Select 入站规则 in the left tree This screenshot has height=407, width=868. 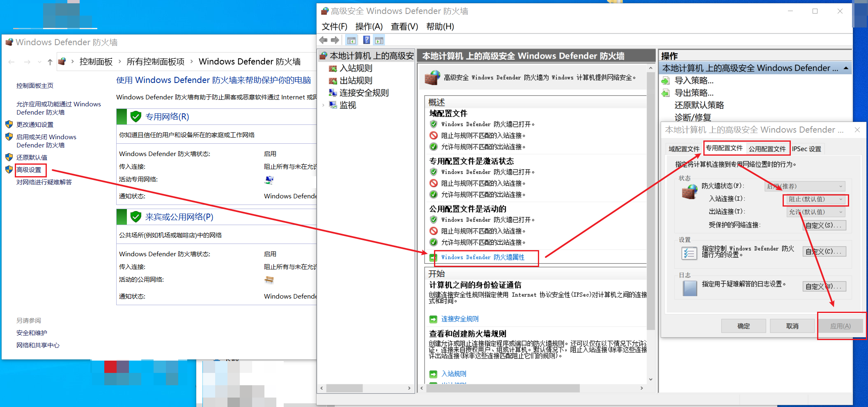(356, 68)
